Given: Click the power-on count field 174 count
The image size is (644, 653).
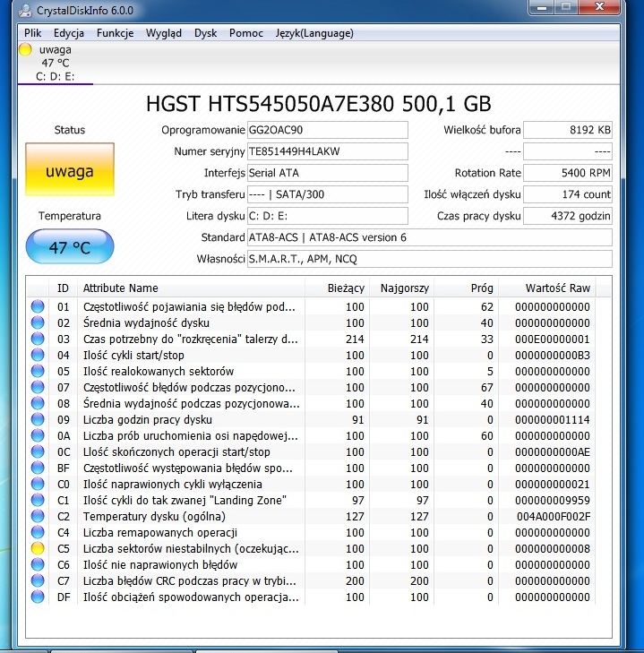Looking at the screenshot, I should pyautogui.click(x=568, y=194).
